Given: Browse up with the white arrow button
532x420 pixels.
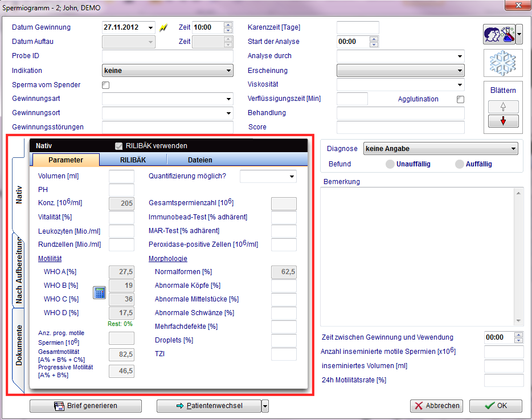Looking at the screenshot, I should coord(503,107).
